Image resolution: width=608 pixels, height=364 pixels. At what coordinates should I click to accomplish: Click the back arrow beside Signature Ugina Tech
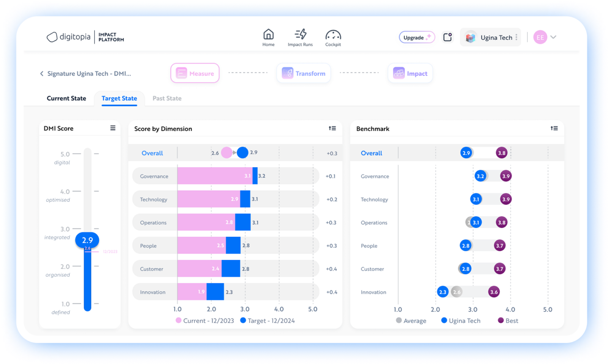[x=42, y=73]
